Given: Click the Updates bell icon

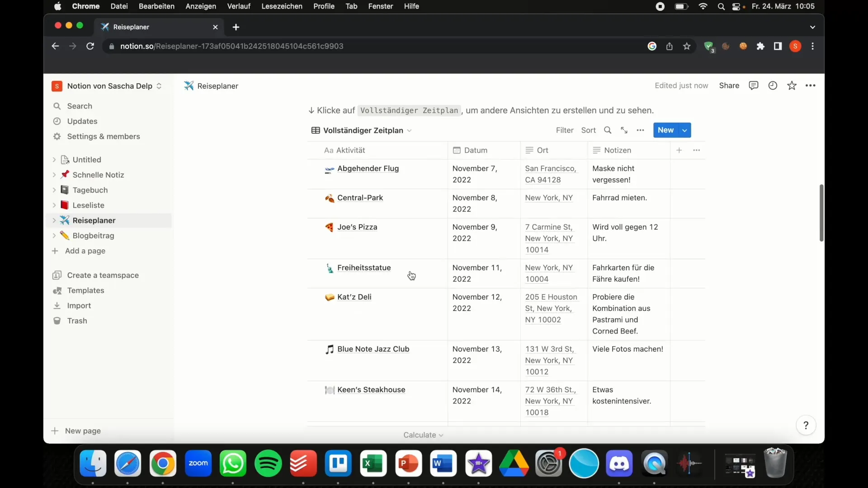Looking at the screenshot, I should (58, 121).
